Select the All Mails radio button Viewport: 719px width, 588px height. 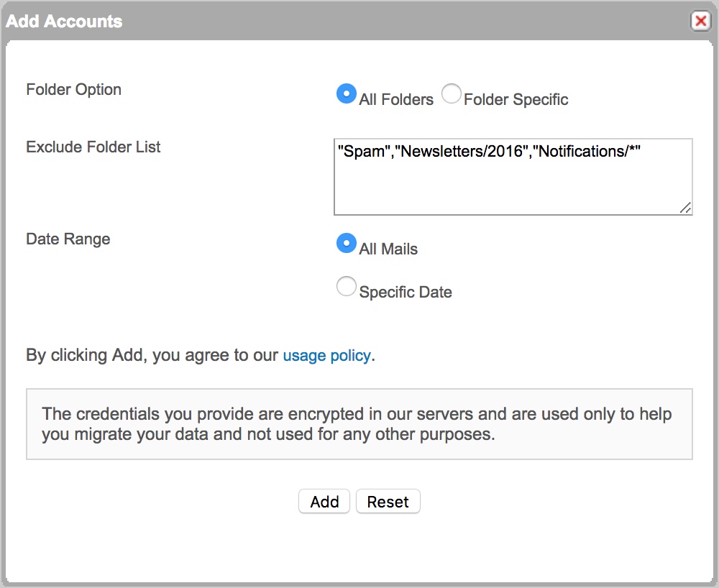pos(347,244)
